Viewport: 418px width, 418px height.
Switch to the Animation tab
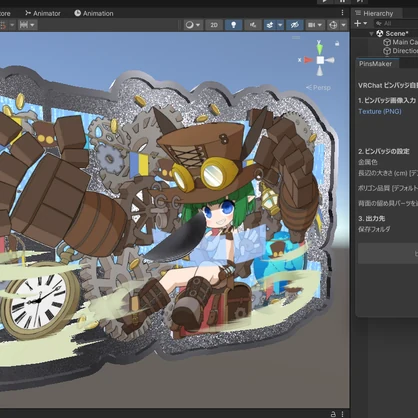(94, 13)
